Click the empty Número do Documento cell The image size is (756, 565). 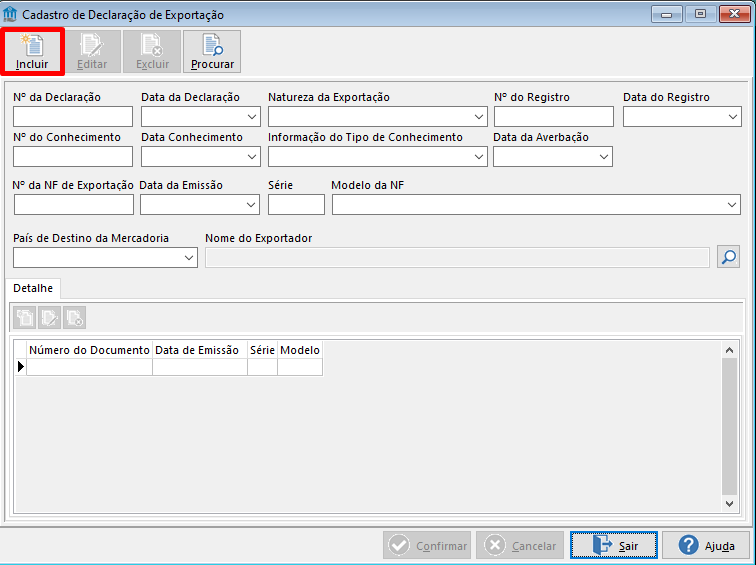[x=89, y=367]
